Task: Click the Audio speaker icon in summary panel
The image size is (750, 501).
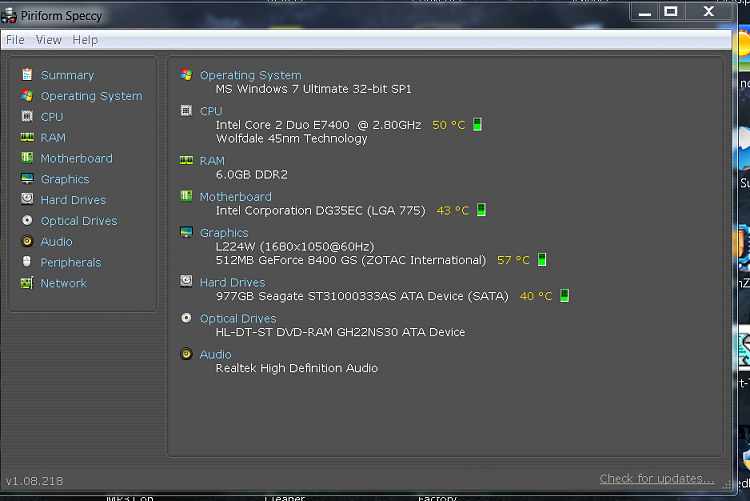Action: pos(187,354)
